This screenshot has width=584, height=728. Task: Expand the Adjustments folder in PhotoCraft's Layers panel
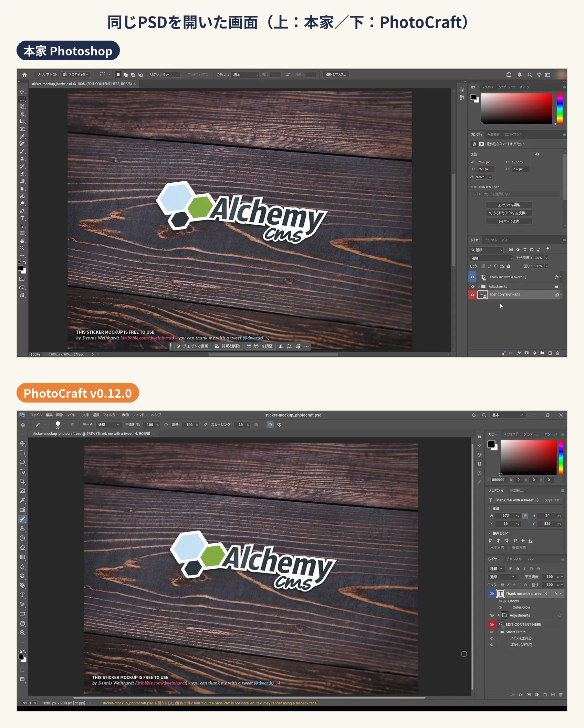499,615
